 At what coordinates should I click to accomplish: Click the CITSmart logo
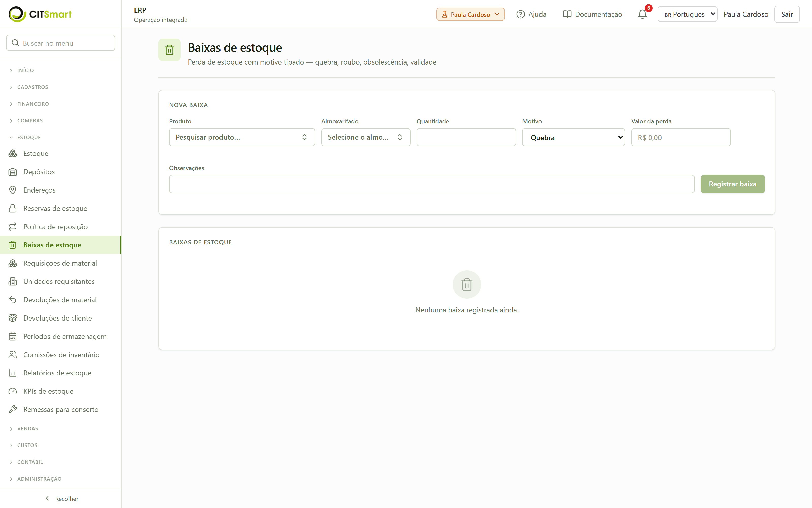(x=40, y=14)
